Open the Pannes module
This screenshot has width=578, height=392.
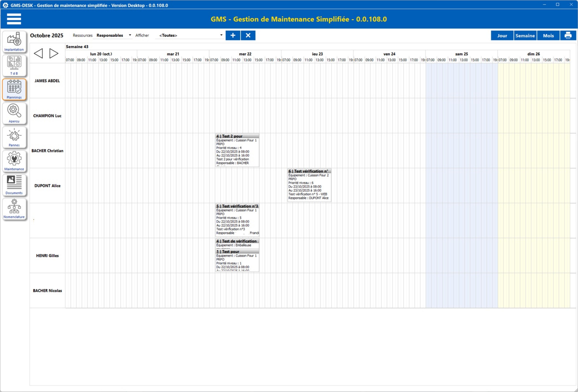tap(14, 137)
